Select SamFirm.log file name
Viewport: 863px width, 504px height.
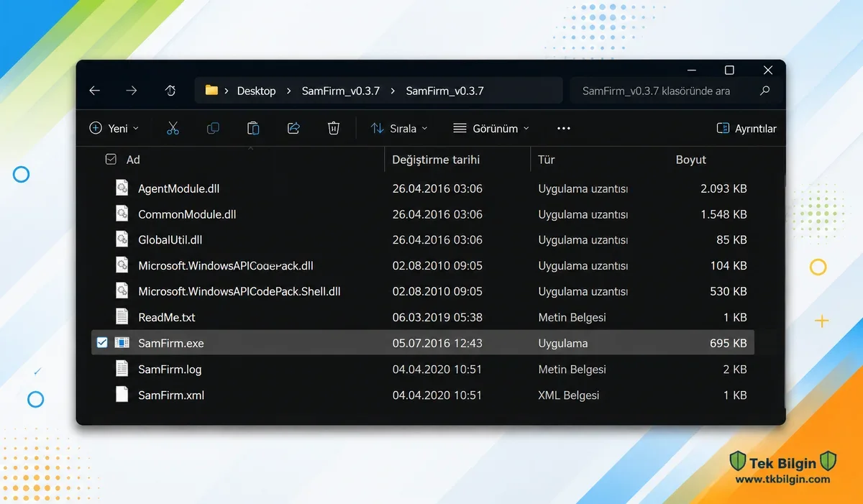pyautogui.click(x=170, y=369)
